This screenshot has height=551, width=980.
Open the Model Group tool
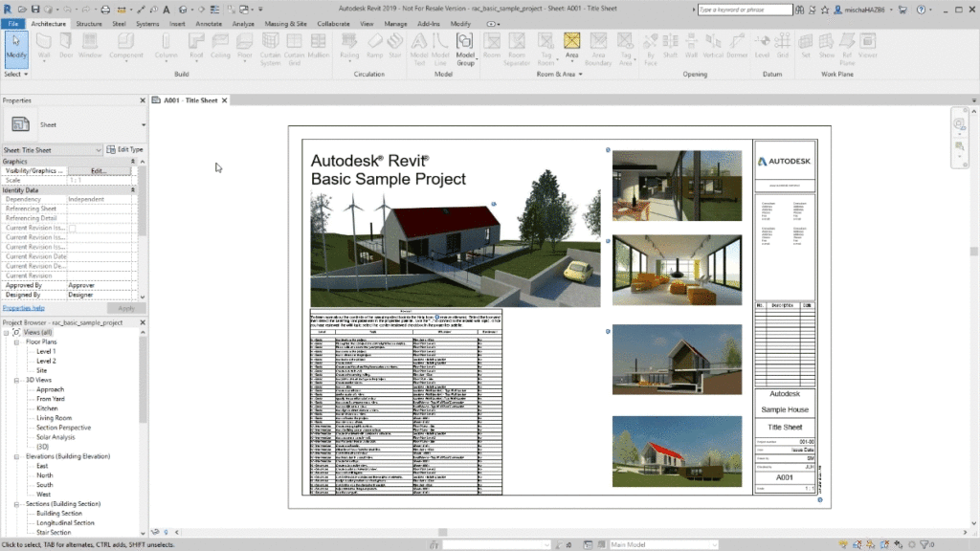465,49
